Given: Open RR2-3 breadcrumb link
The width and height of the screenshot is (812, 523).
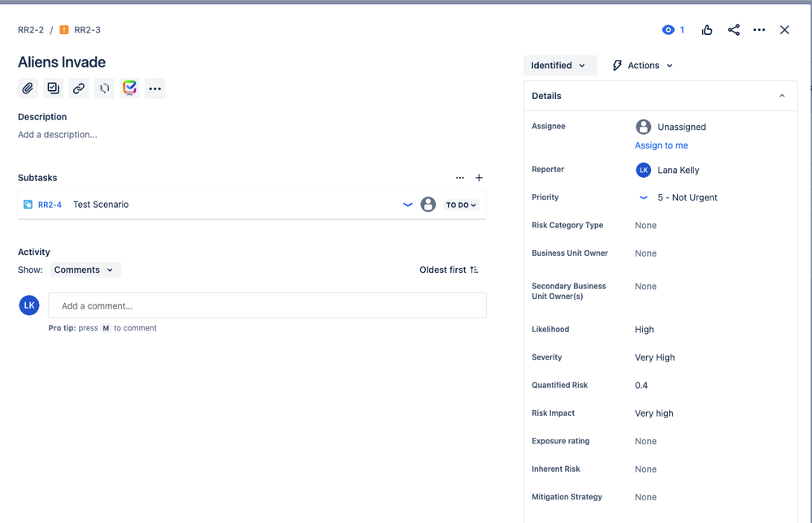Looking at the screenshot, I should 87,30.
